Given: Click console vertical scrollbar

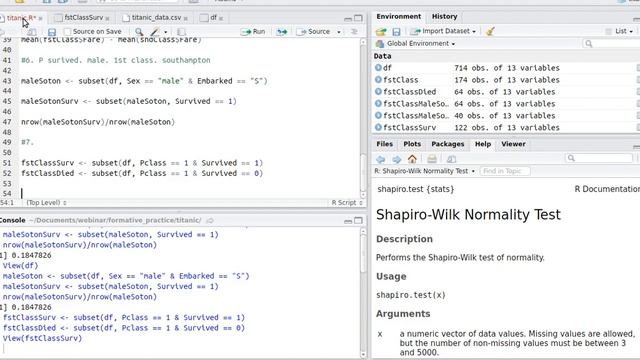Looking at the screenshot, I should click(x=363, y=293).
